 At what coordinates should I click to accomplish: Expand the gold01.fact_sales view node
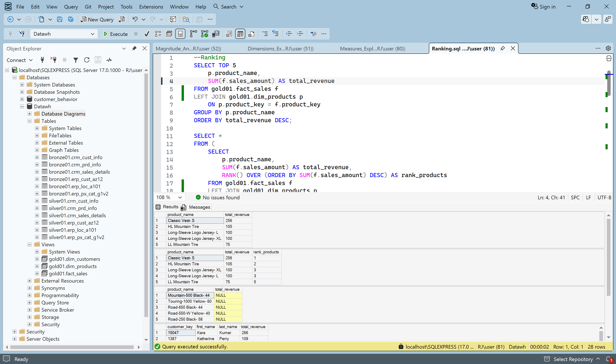coord(37,273)
